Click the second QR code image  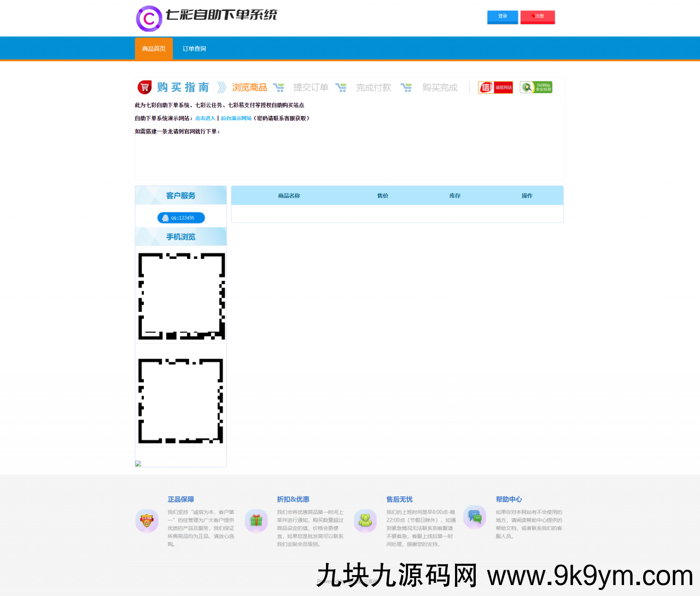click(x=181, y=401)
